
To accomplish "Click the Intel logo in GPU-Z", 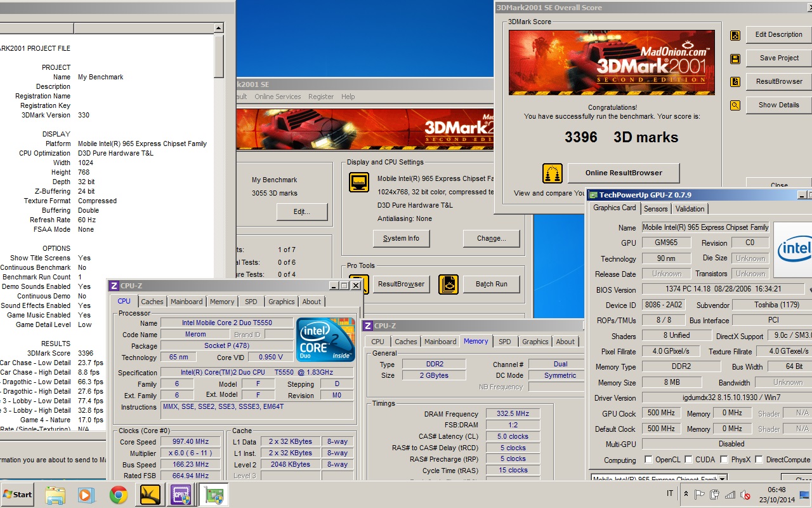I will [x=793, y=249].
